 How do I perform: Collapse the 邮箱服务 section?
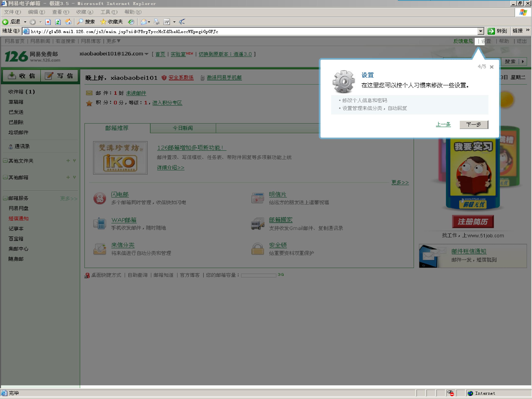(5, 198)
